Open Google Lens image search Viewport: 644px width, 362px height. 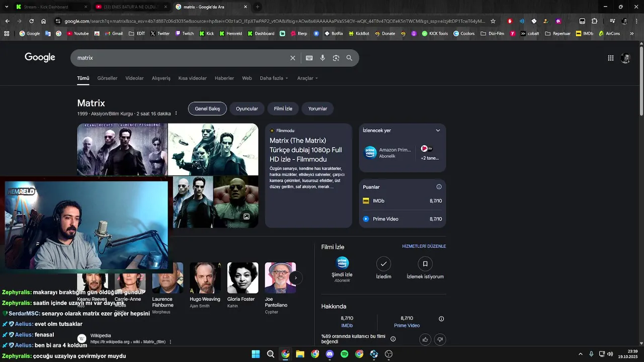(336, 58)
